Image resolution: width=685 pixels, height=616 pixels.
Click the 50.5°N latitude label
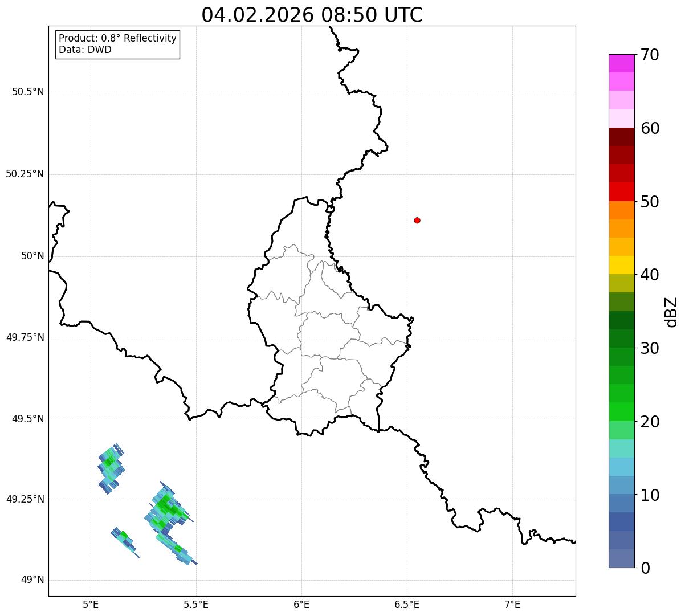28,92
